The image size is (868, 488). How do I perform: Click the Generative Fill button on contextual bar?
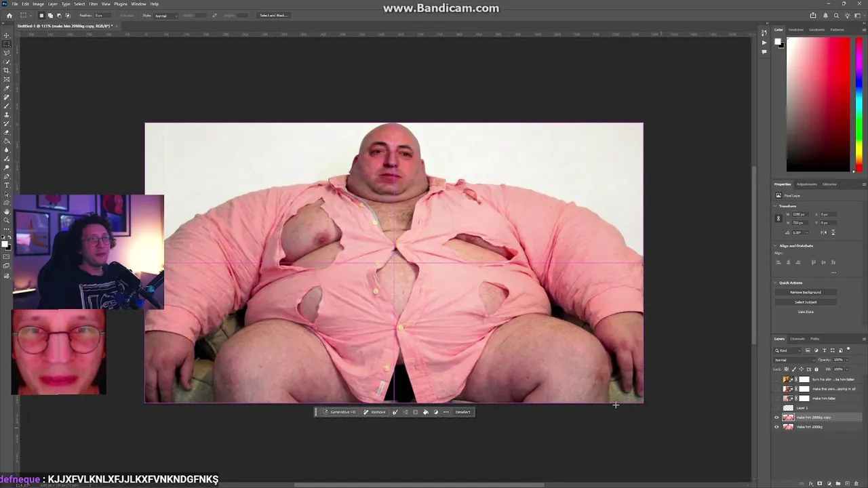pos(339,412)
